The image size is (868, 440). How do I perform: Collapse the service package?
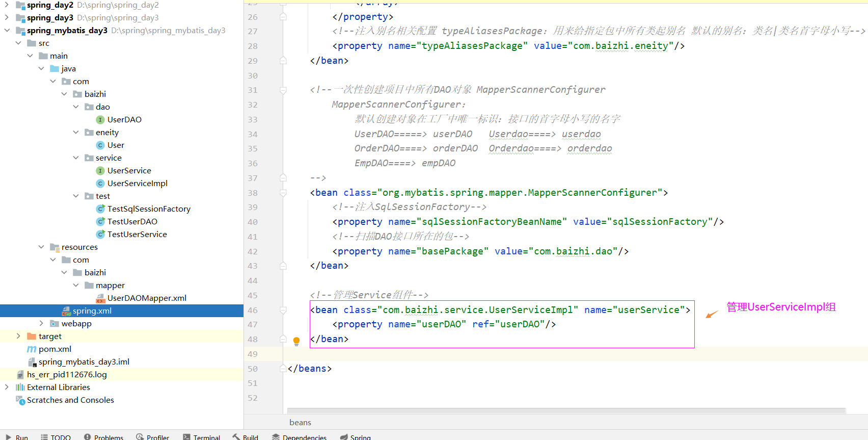click(x=76, y=158)
